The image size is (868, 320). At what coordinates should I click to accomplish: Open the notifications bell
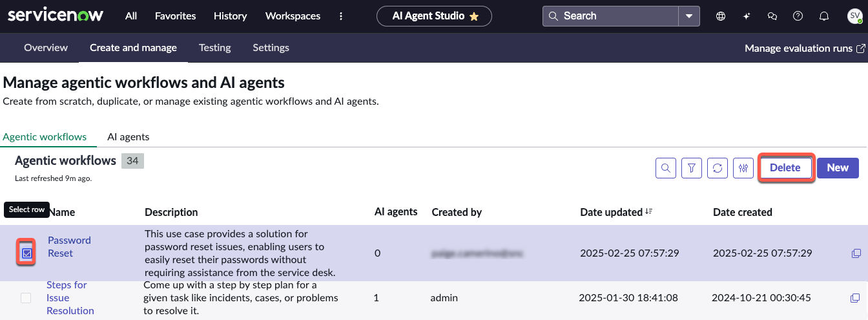(x=824, y=16)
